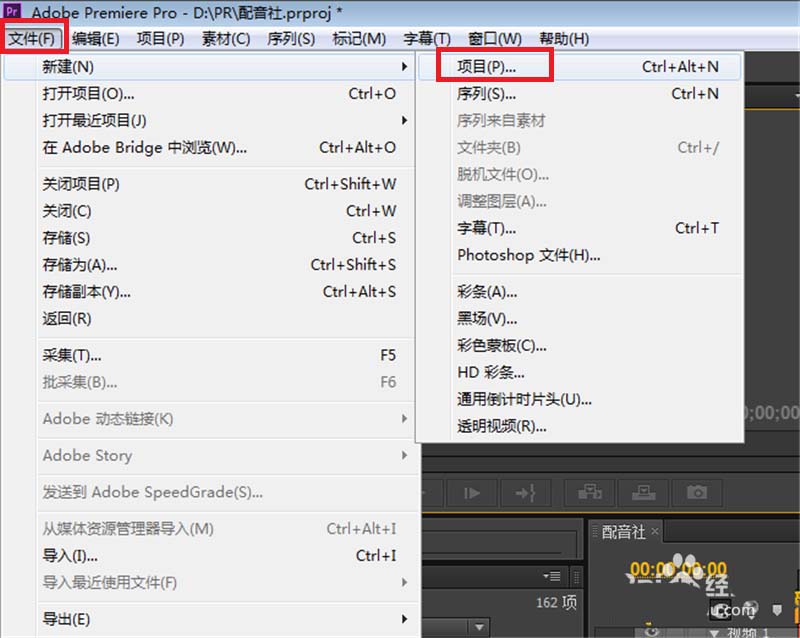Choose Photoshop 文件(H)... item
This screenshot has height=638, width=800.
580,255
